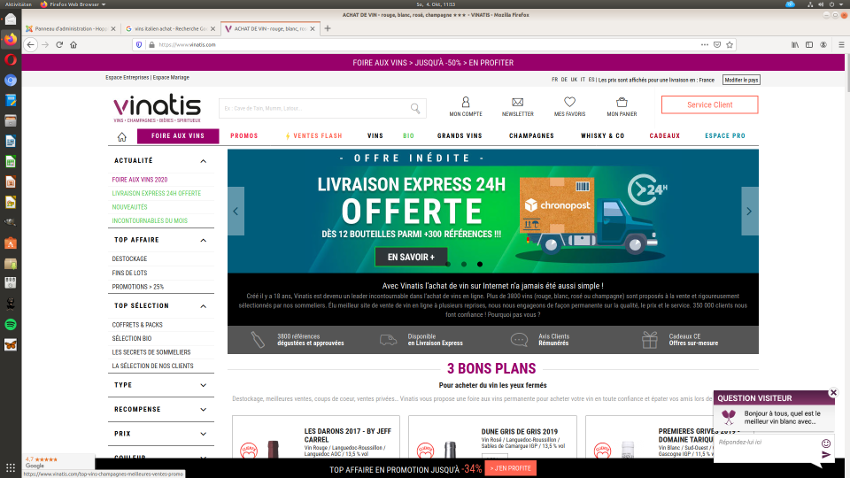Open Firefox Web Browser app menu
The width and height of the screenshot is (850, 478).
(73, 4)
